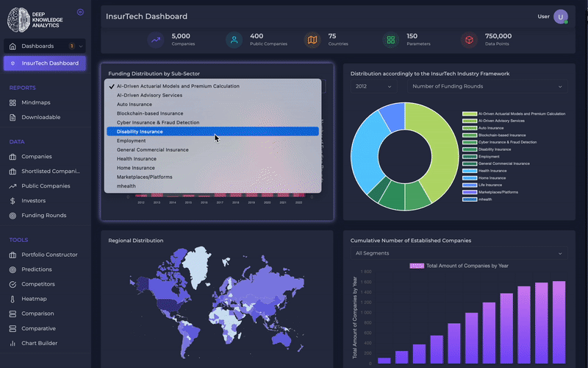This screenshot has height=368, width=588.
Task: Click the Comparison server icon
Action: click(12, 314)
